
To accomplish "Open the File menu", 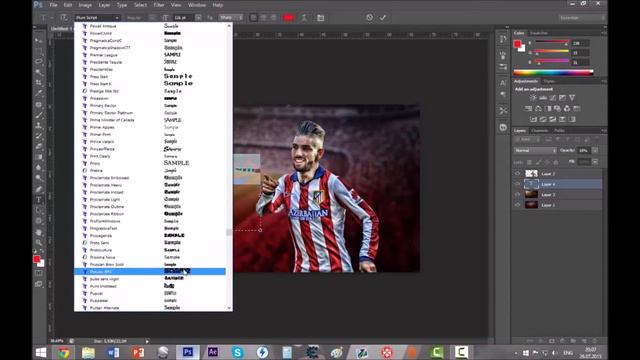I will 53,5.
